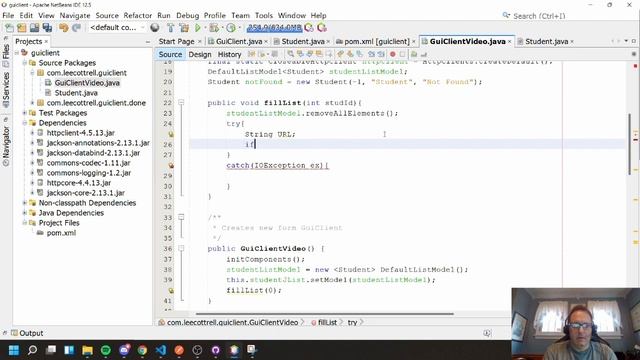Open the Output panel

(27, 333)
